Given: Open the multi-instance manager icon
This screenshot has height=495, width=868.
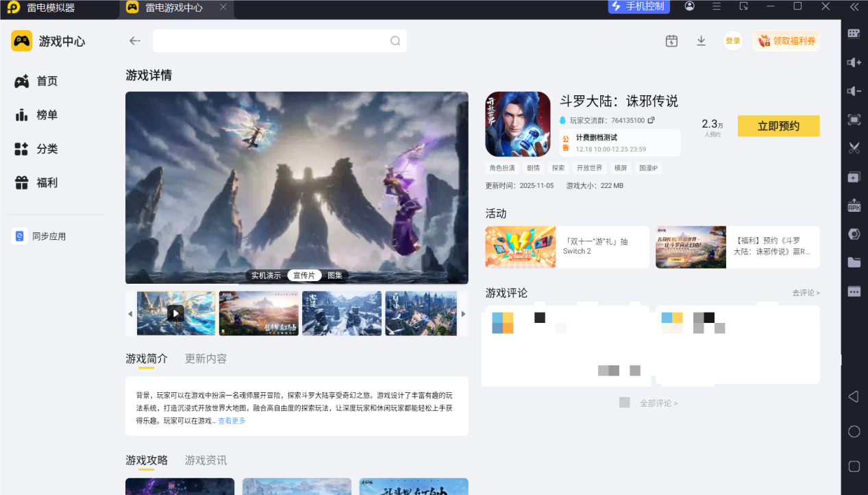Looking at the screenshot, I should point(853,176).
